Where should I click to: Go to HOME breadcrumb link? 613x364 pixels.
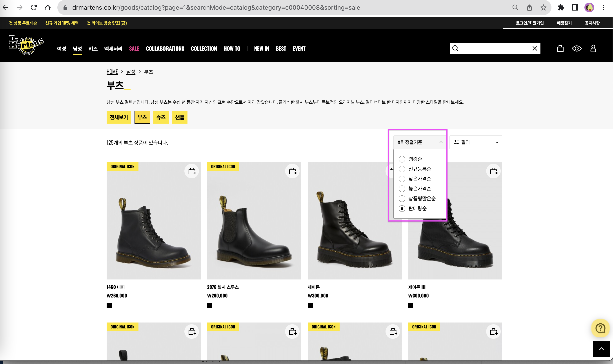(x=112, y=72)
